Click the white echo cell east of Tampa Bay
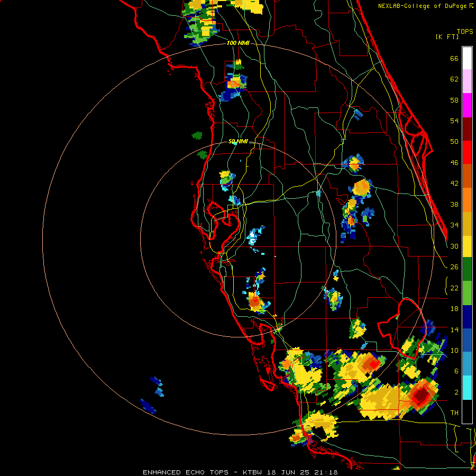The height and width of the screenshot is (476, 476). pyautogui.click(x=253, y=237)
